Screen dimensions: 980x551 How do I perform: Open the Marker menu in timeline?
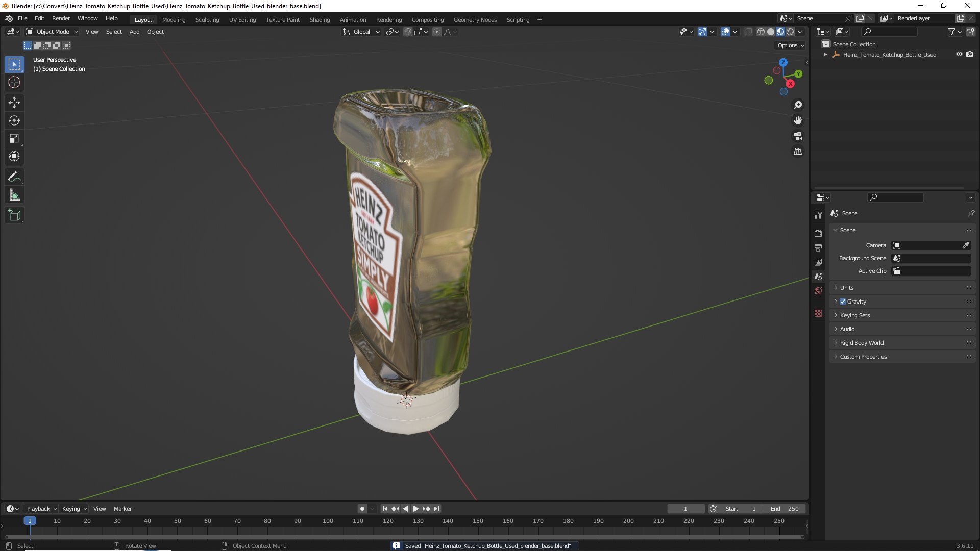click(x=122, y=509)
